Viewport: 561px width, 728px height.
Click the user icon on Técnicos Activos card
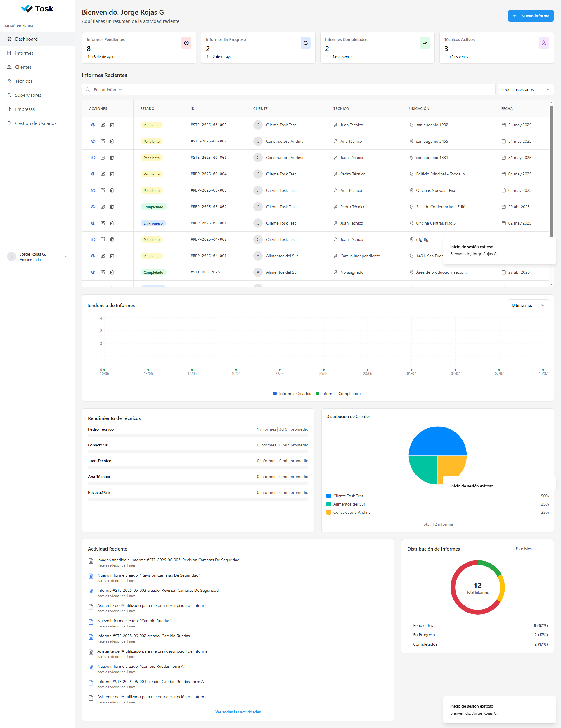[x=544, y=43]
